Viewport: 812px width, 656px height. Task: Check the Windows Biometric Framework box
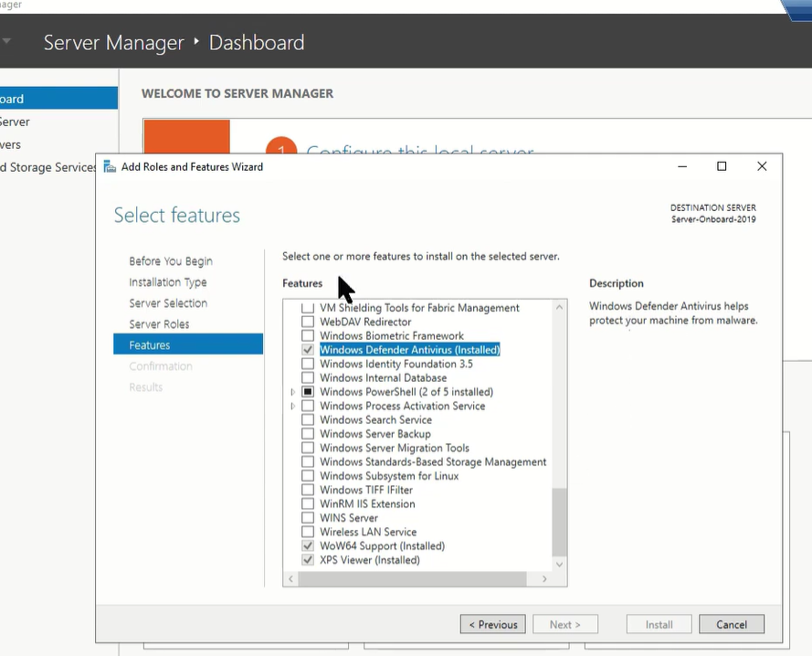(308, 336)
